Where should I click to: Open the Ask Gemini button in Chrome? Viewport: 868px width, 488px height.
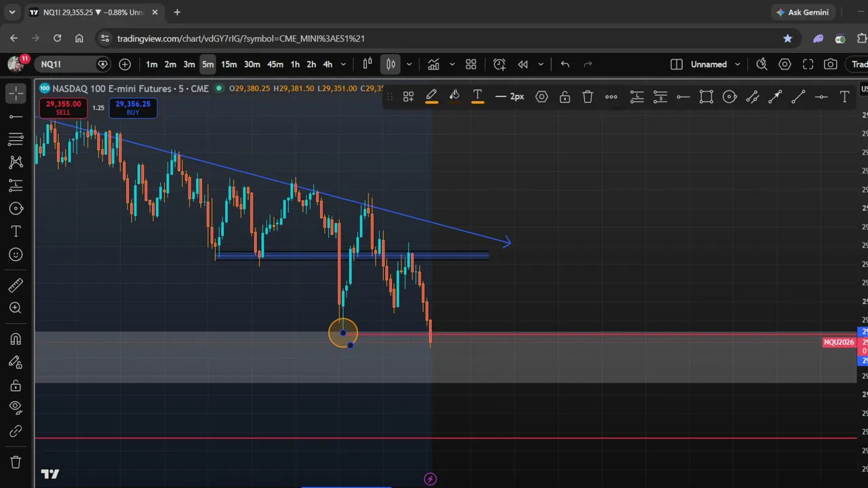click(x=802, y=12)
